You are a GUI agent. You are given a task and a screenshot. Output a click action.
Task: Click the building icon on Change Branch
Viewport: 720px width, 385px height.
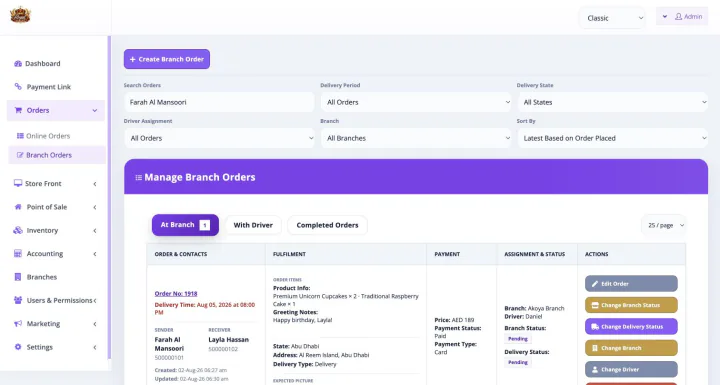click(595, 348)
